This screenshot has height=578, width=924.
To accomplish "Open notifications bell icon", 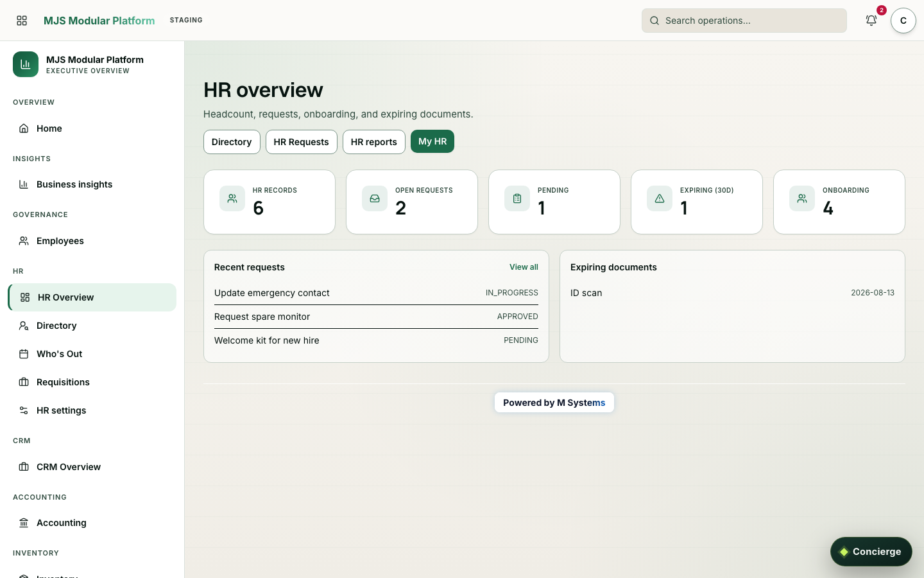I will [871, 21].
